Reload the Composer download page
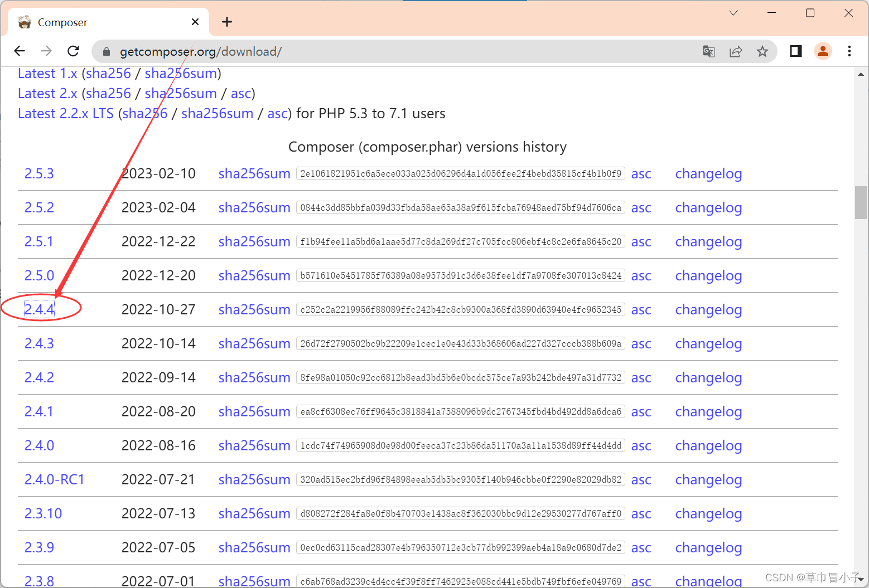Viewport: 869px width, 588px height. [73, 51]
